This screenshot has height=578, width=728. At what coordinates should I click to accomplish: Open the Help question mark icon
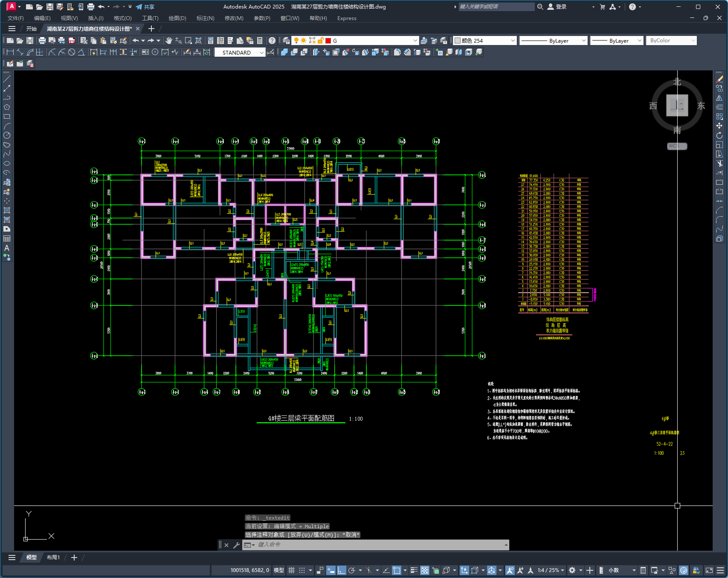click(272, 41)
